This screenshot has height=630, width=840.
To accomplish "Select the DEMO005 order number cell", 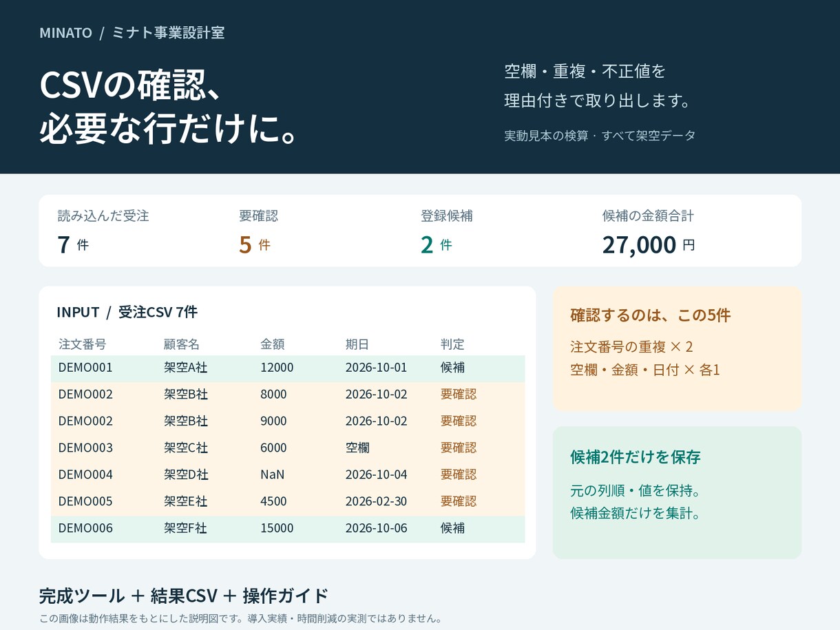I will coord(85,502).
